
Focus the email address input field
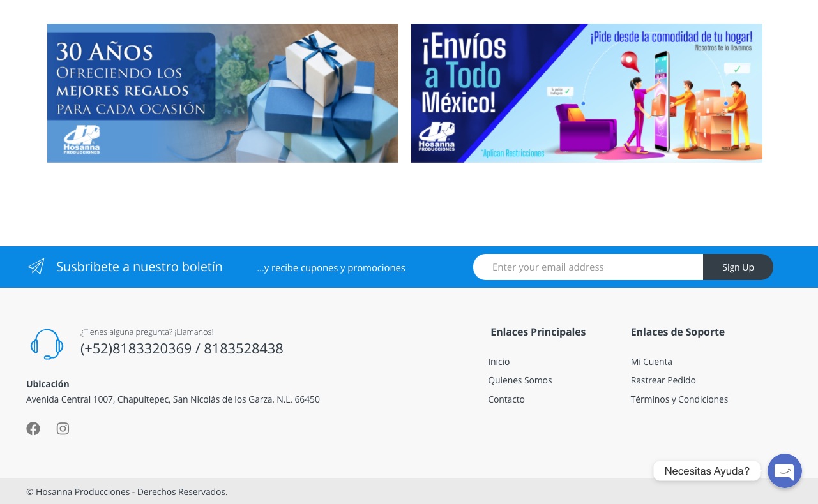[x=587, y=267]
